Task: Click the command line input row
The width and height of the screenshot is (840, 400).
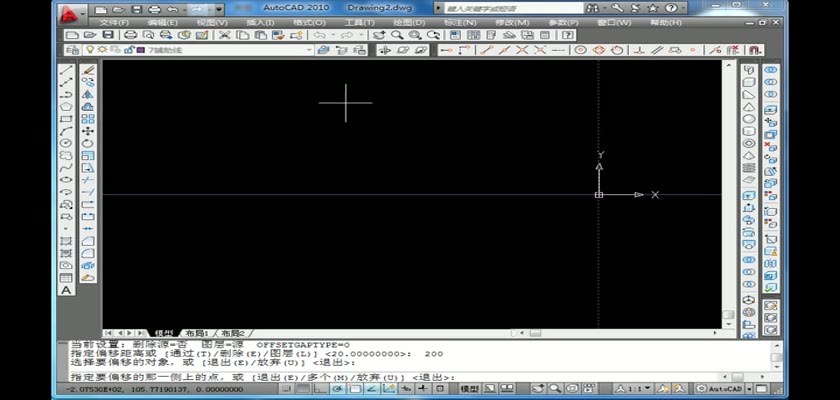Action: tap(394, 378)
